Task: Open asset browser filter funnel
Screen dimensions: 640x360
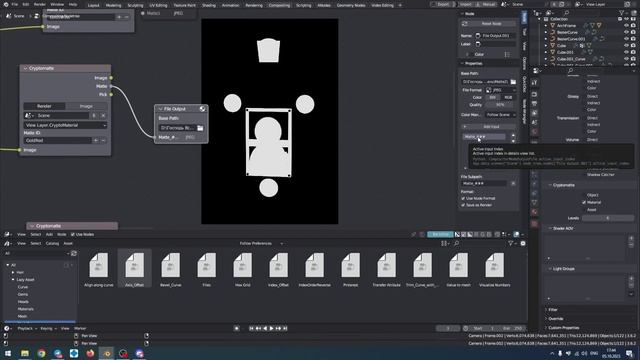Action: pos(511,243)
